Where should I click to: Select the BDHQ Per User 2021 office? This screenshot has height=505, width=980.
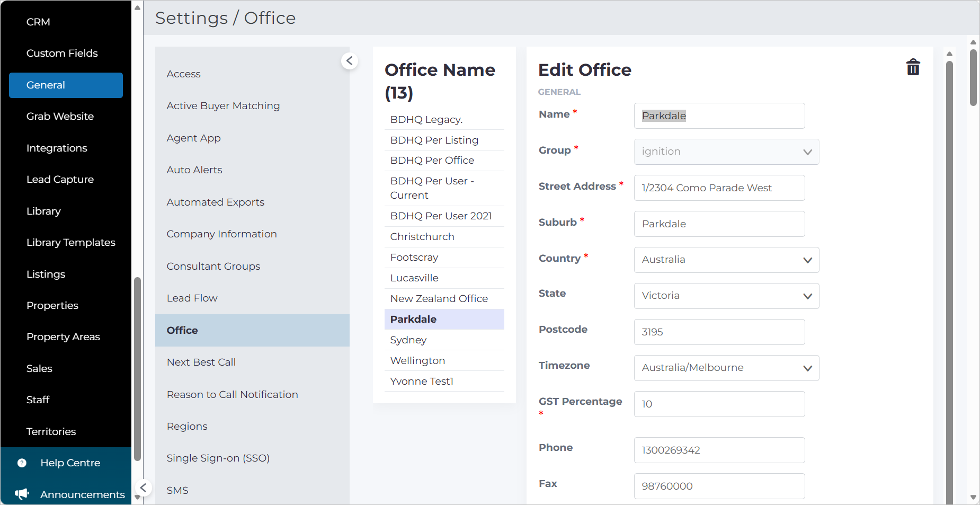(x=444, y=216)
